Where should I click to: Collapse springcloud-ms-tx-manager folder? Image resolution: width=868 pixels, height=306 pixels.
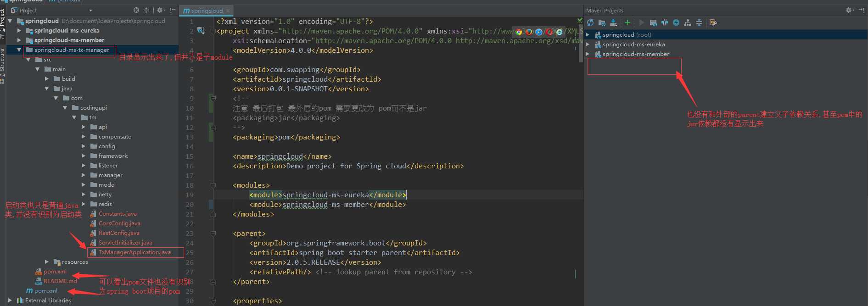pos(19,50)
